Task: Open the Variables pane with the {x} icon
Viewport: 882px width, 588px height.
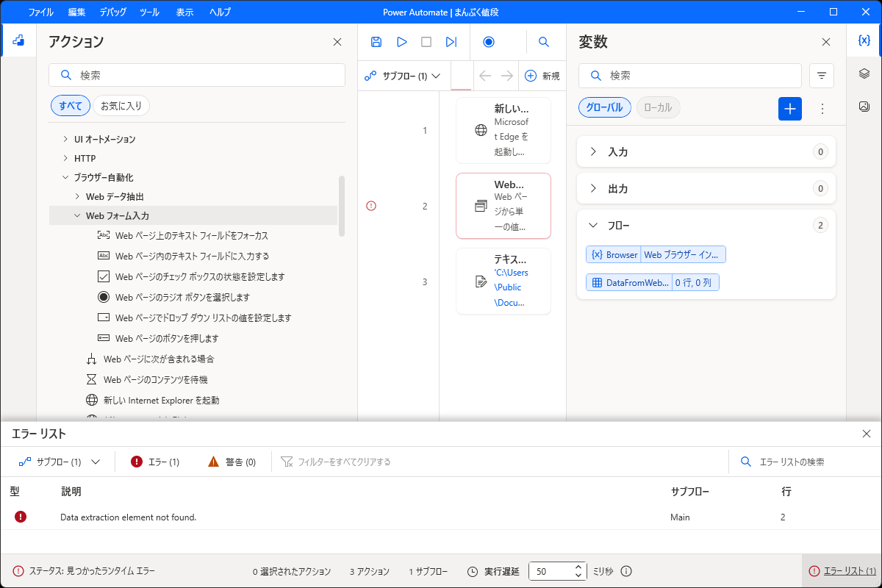Action: pyautogui.click(x=864, y=40)
